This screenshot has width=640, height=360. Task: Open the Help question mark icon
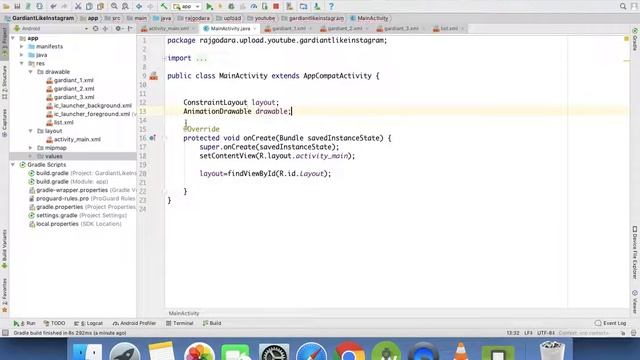tap(331, 7)
